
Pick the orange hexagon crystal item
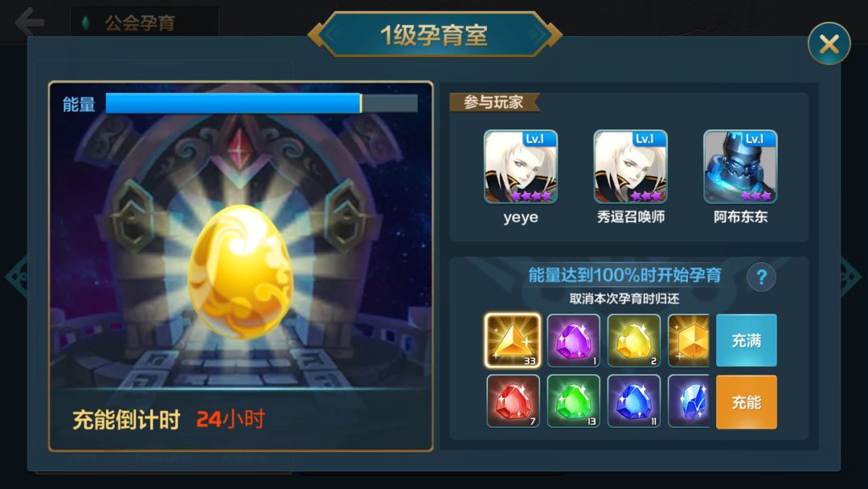pos(689,340)
